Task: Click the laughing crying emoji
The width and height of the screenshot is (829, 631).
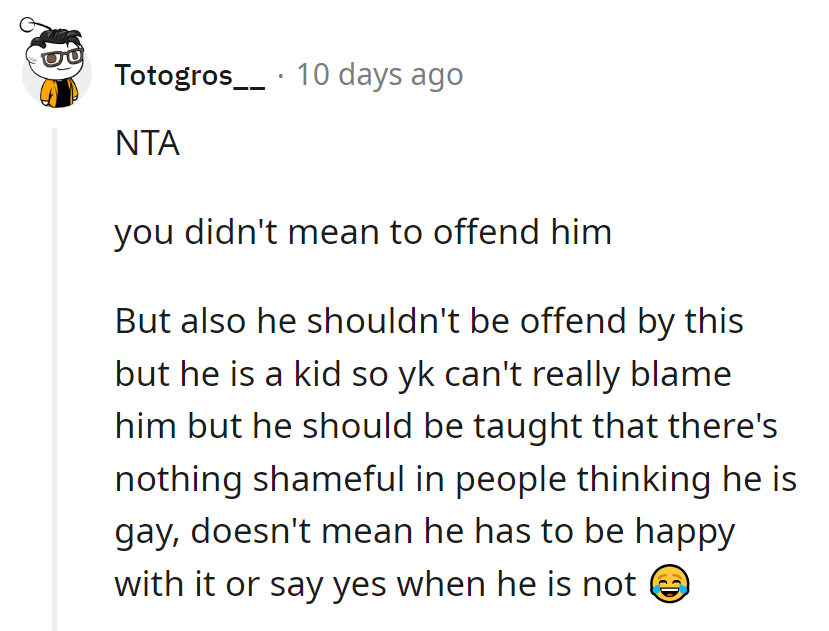Action: click(668, 584)
